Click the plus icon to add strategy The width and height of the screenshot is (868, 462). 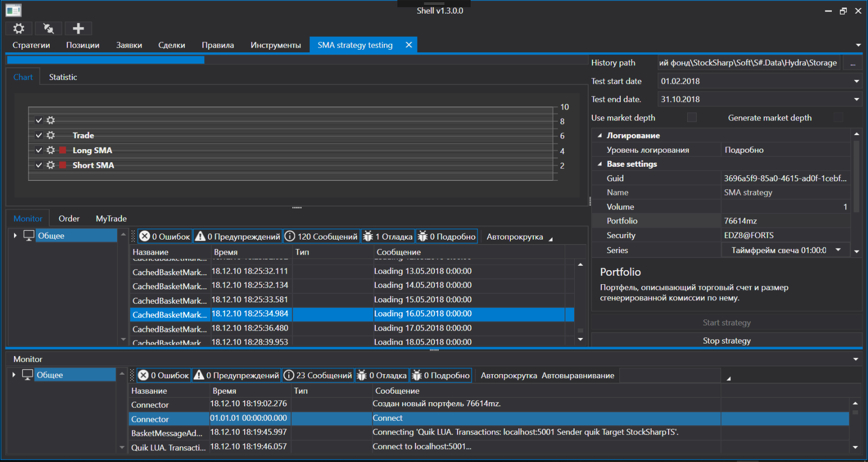tap(78, 29)
